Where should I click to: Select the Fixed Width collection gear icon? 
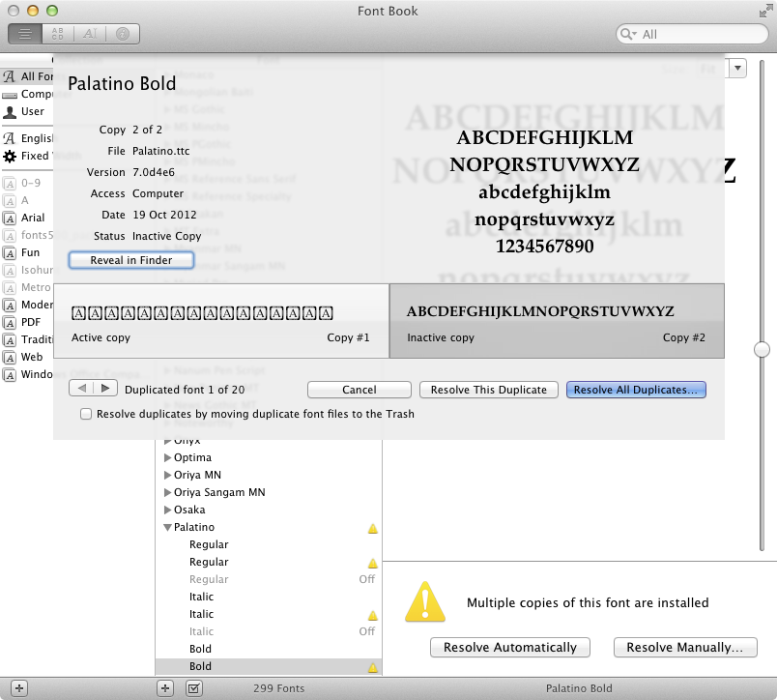(x=10, y=157)
